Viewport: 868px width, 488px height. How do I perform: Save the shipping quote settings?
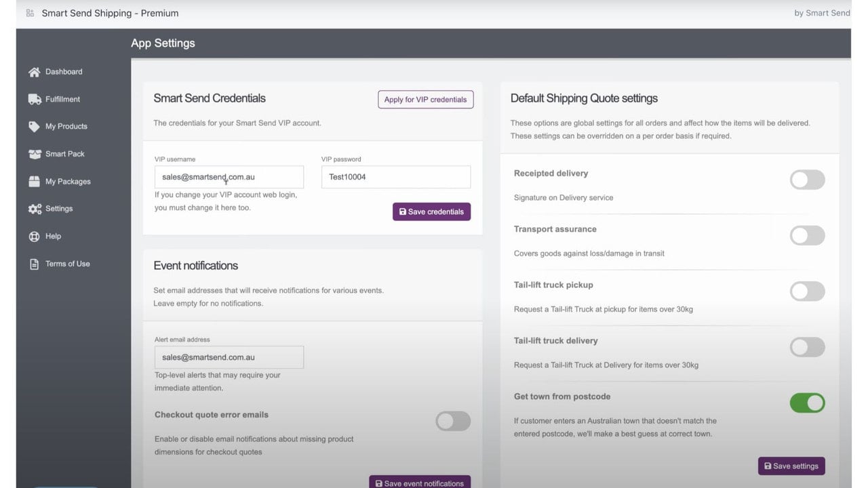coord(791,466)
